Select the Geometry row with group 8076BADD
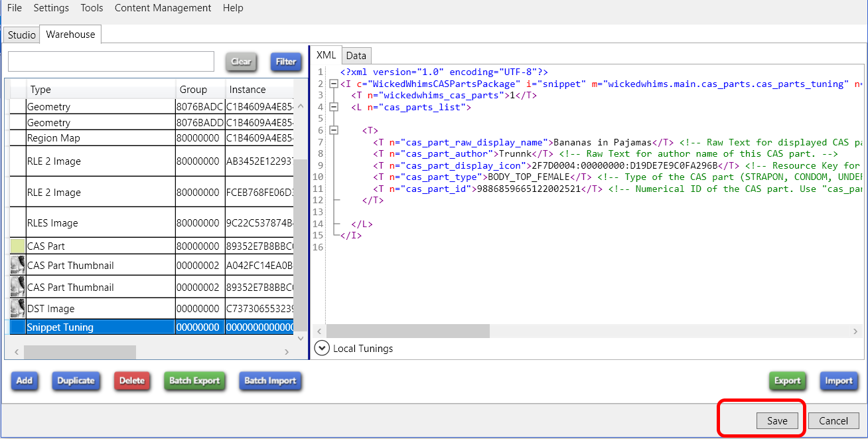The image size is (868, 439). [x=151, y=122]
